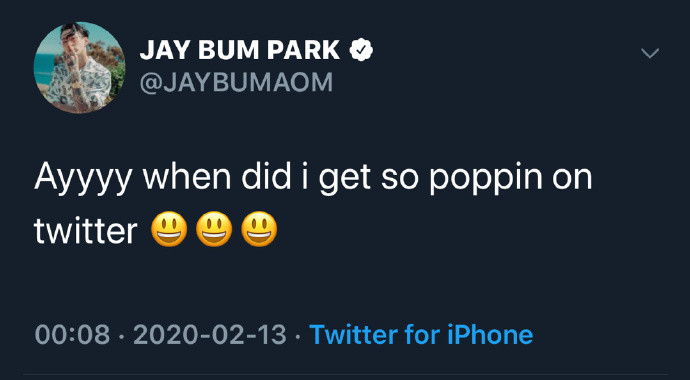Click the 2020-02-13 date
This screenshot has width=690, height=380.
[x=210, y=335]
